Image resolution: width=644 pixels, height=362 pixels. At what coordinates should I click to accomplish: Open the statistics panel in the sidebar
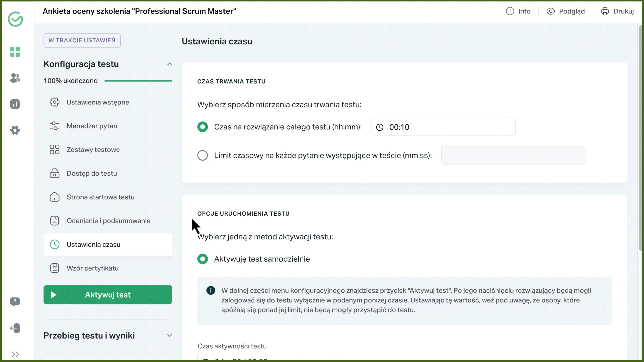pyautogui.click(x=15, y=104)
